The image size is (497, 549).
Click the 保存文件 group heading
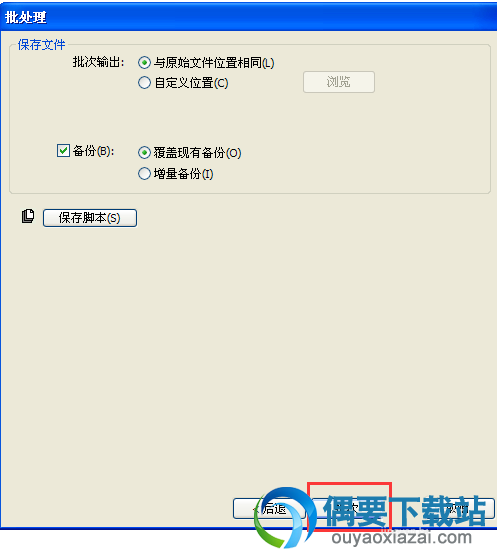pos(41,45)
